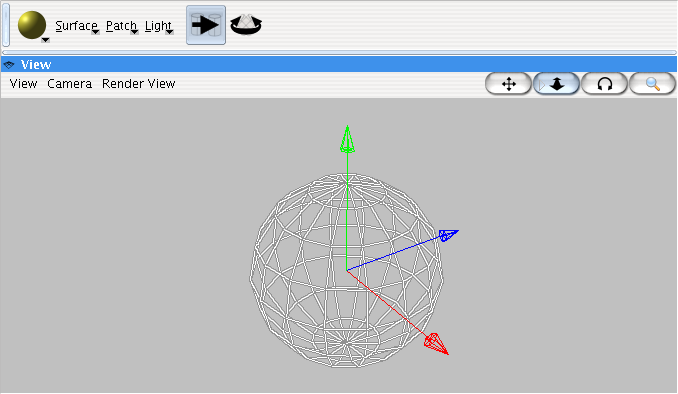678x394 pixels.
Task: Click the blue axis arrowhead
Action: (448, 235)
